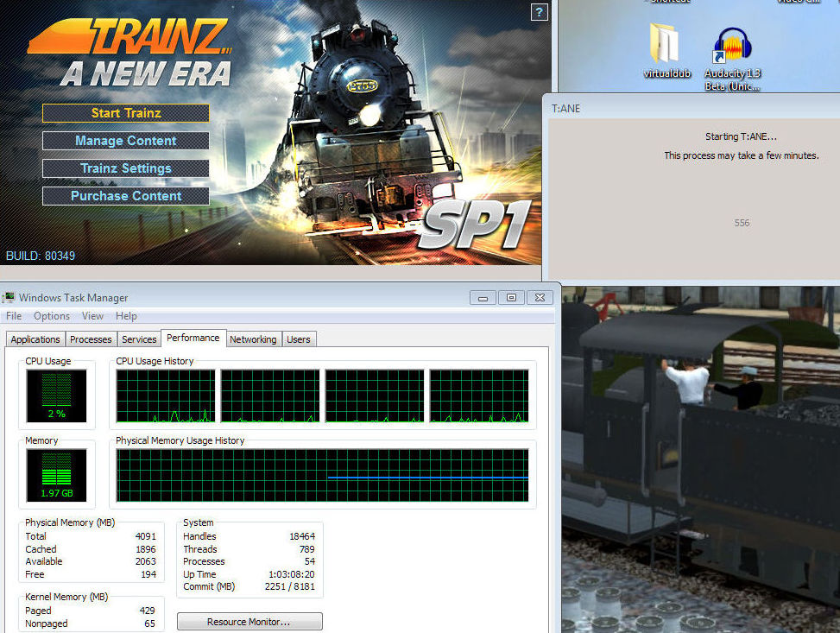840x633 pixels.
Task: Click the fourth CPU Usage History graph
Action: coord(479,396)
